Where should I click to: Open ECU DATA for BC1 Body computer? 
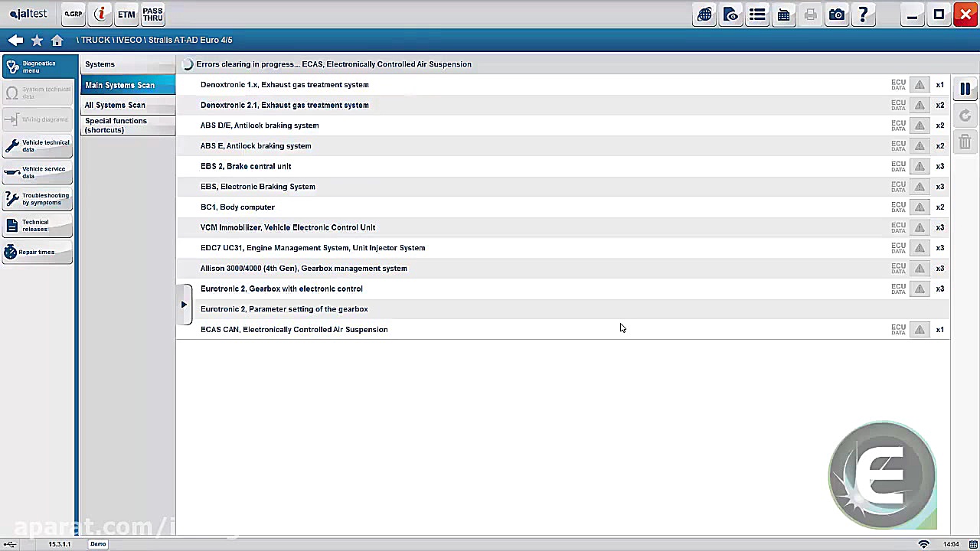pyautogui.click(x=898, y=207)
